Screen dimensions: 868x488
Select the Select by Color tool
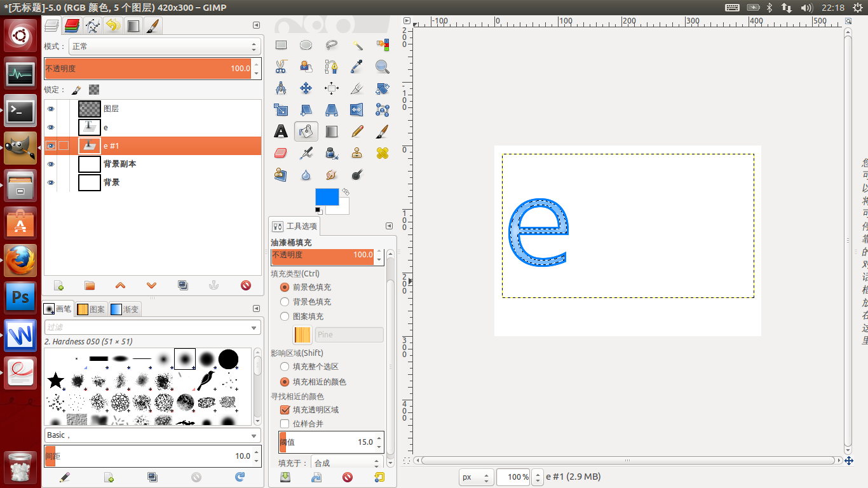click(x=382, y=45)
